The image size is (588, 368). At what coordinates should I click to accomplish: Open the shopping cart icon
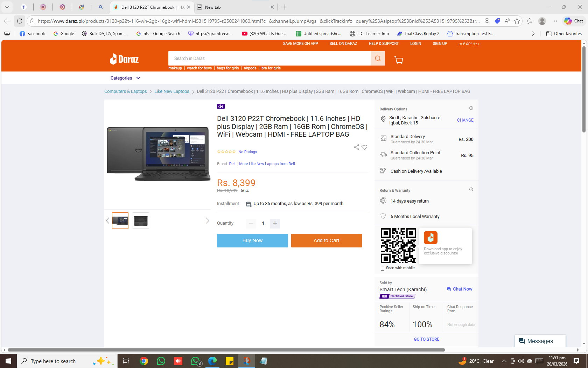coord(399,60)
